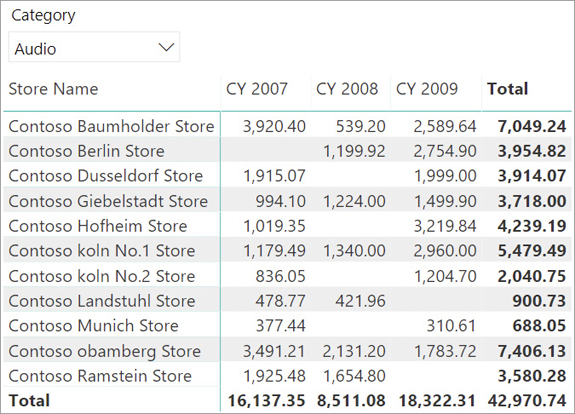Click koln No.1 total 5,479.49
This screenshot has height=414, width=575.
[x=532, y=251]
